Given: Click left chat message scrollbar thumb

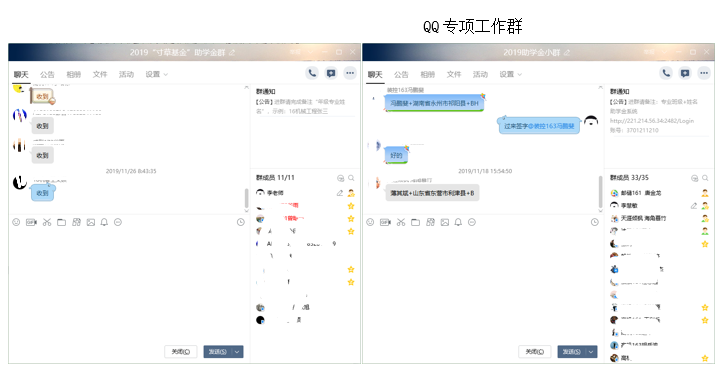Looking at the screenshot, I should [247, 198].
